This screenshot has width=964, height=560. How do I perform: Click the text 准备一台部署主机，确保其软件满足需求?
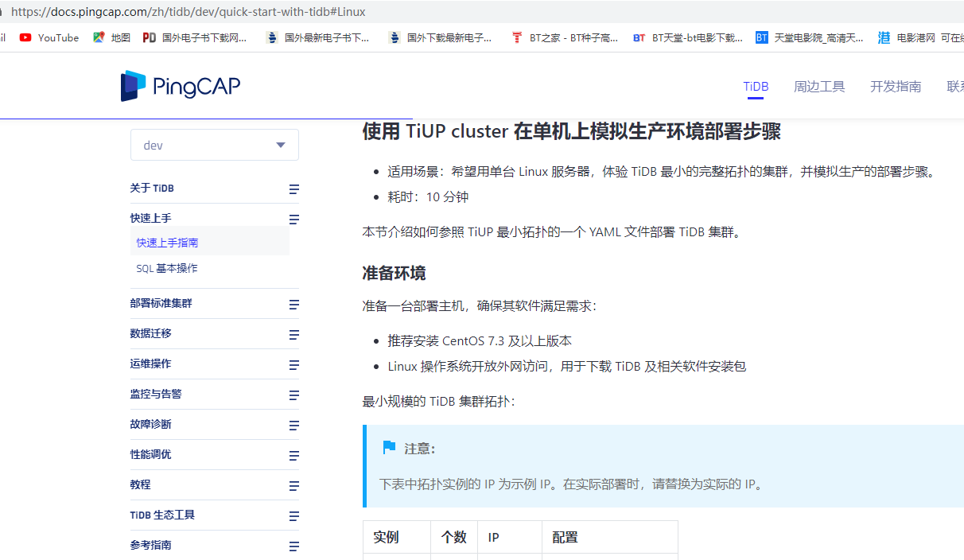[x=480, y=306]
